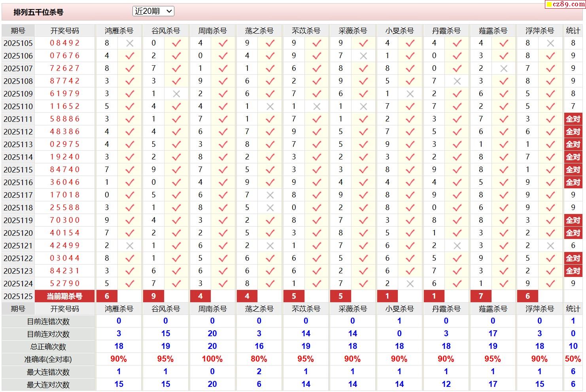Viewport: 586px width, 392px height.
Task: Click the winning number 7 0 3 0 0
Action: coord(65,220)
